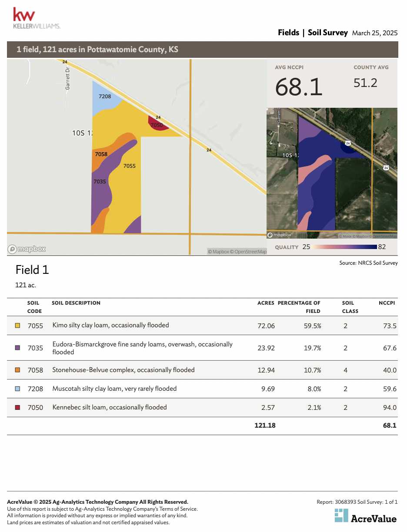Viewport: 407px width, 532px height.
Task: Click Kennebec silt loam description
Action: tap(110, 407)
